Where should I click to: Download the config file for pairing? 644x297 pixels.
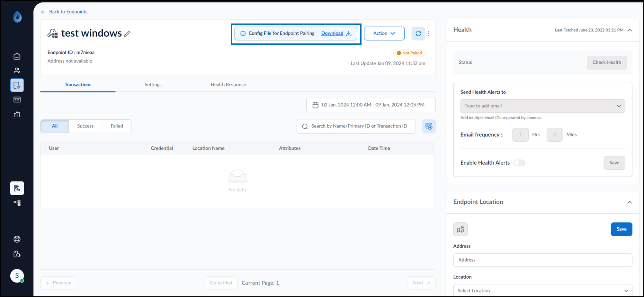(336, 33)
